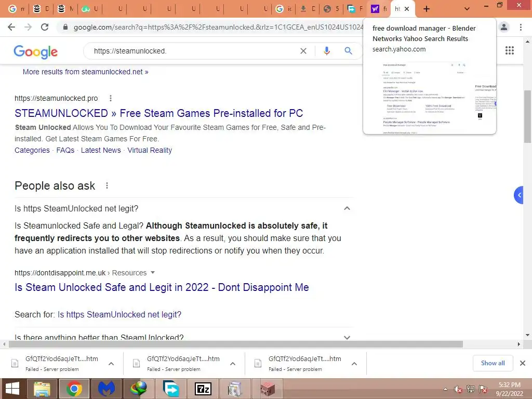Open the dontdisappoint.me.uk result dropdown arrow
The width and height of the screenshot is (532, 399).
pos(153,272)
